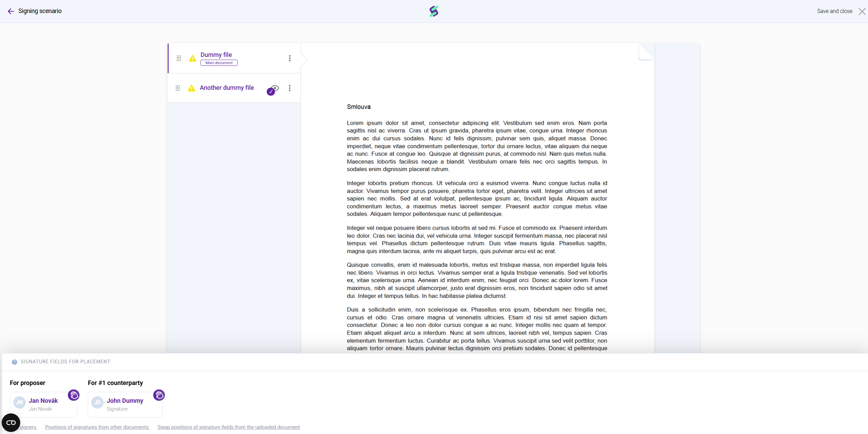Open three-dot menu for Dummy file
The image size is (868, 434).
point(290,58)
